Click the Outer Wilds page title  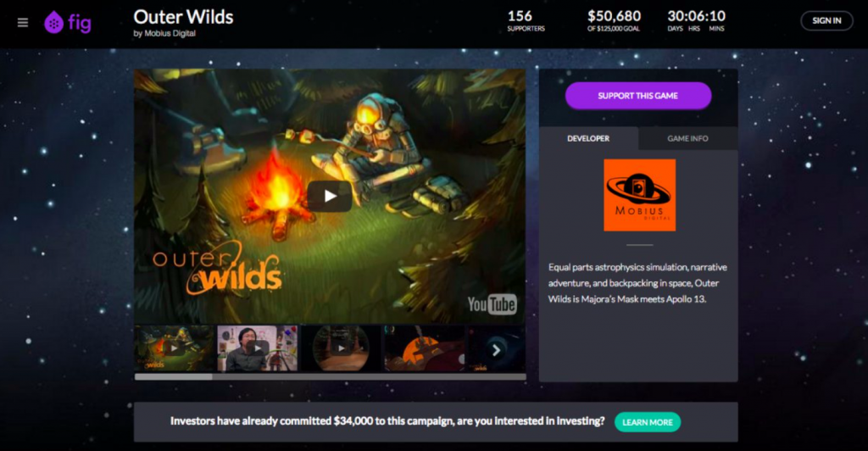(183, 17)
